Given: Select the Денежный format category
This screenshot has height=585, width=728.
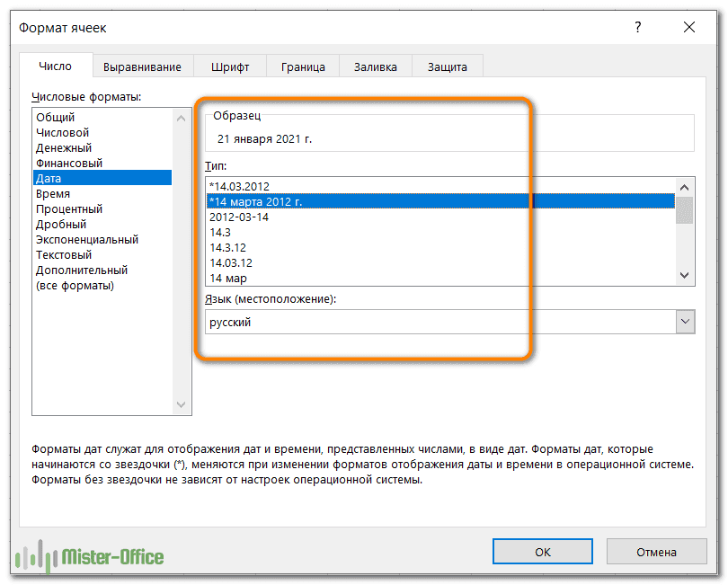Looking at the screenshot, I should (x=64, y=148).
